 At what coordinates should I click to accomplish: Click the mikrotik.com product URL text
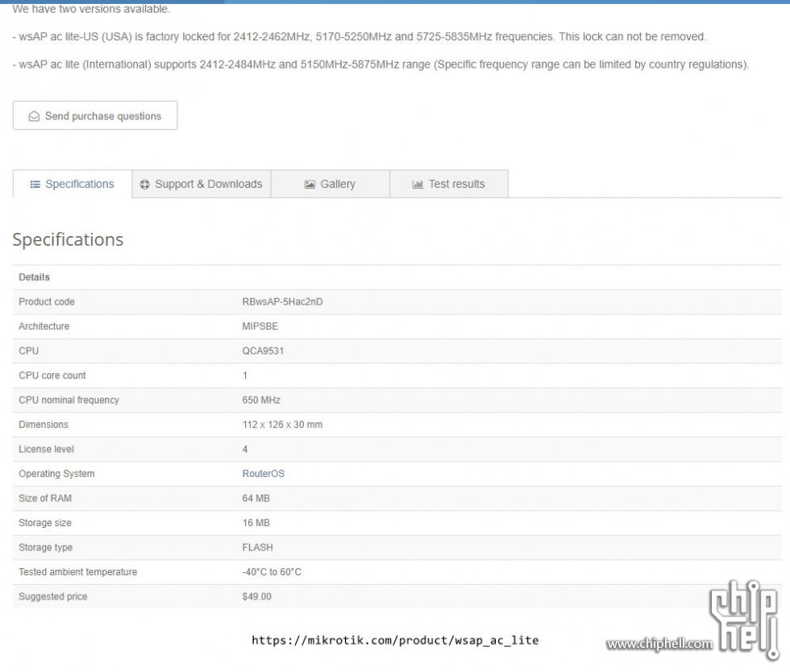pos(395,641)
